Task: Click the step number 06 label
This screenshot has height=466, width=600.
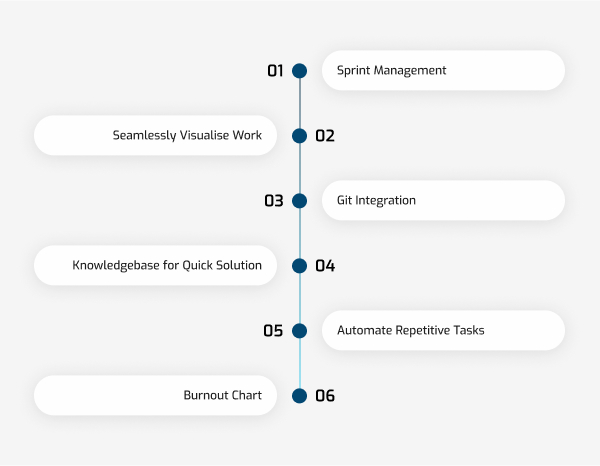Action: click(x=325, y=396)
